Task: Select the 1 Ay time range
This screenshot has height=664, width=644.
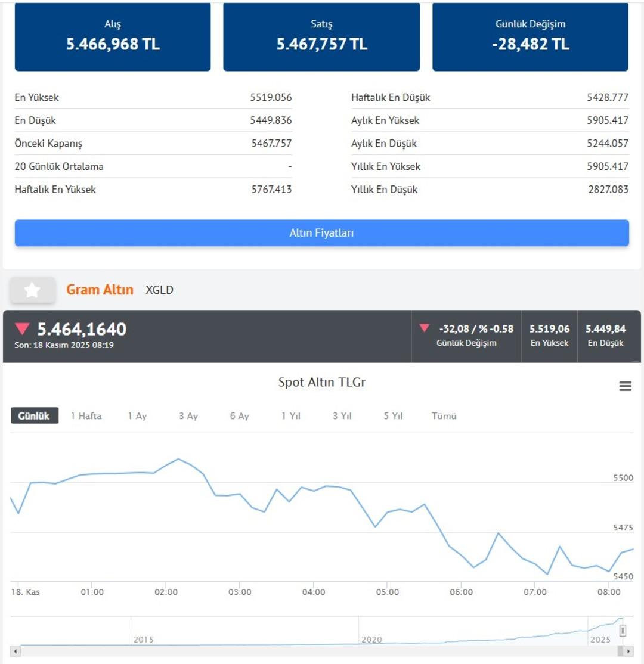Action: 137,416
